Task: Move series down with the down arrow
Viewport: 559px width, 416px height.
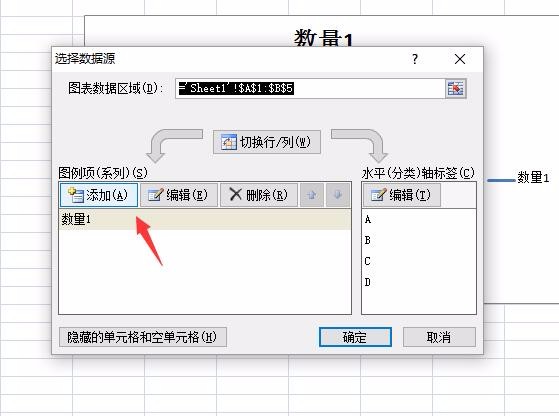Action: click(x=338, y=195)
